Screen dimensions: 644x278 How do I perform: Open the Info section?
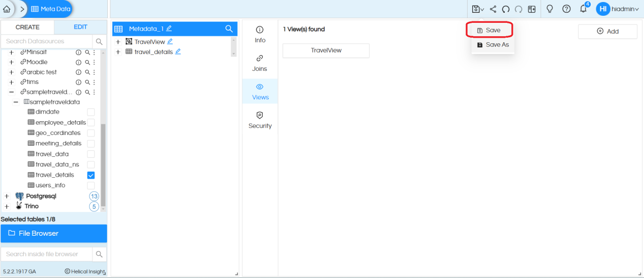(260, 35)
